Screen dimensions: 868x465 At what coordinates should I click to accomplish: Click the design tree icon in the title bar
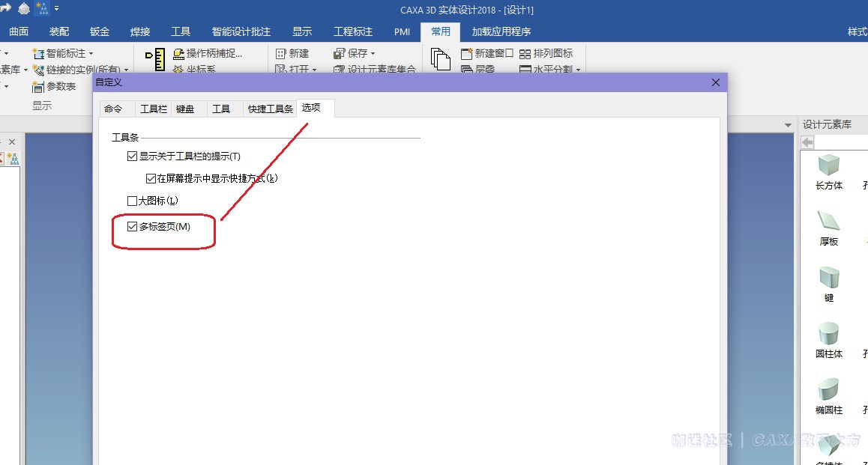tap(42, 8)
